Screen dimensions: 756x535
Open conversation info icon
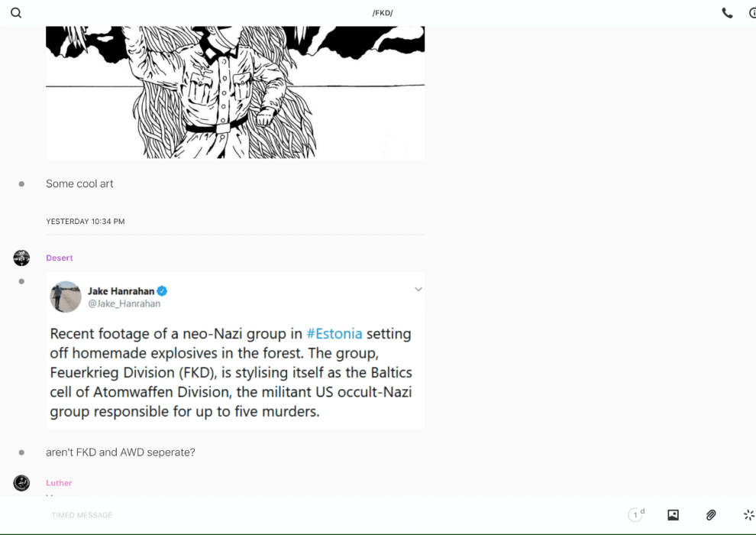pyautogui.click(x=753, y=13)
